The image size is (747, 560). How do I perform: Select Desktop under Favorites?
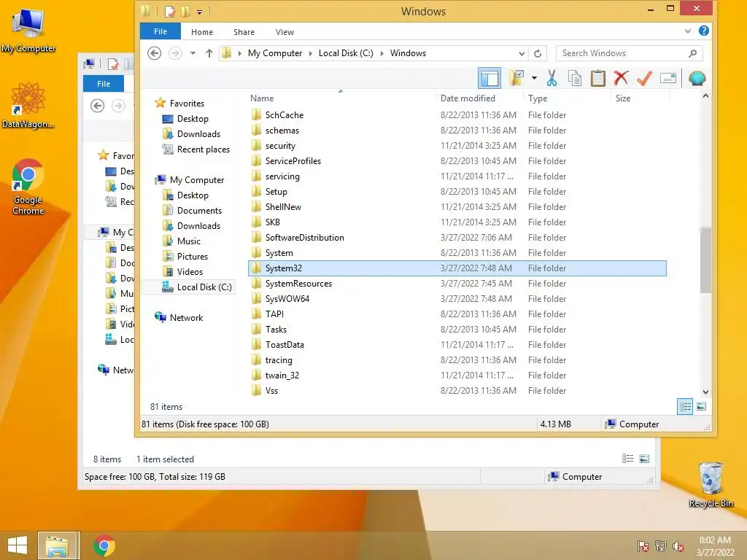click(185, 119)
